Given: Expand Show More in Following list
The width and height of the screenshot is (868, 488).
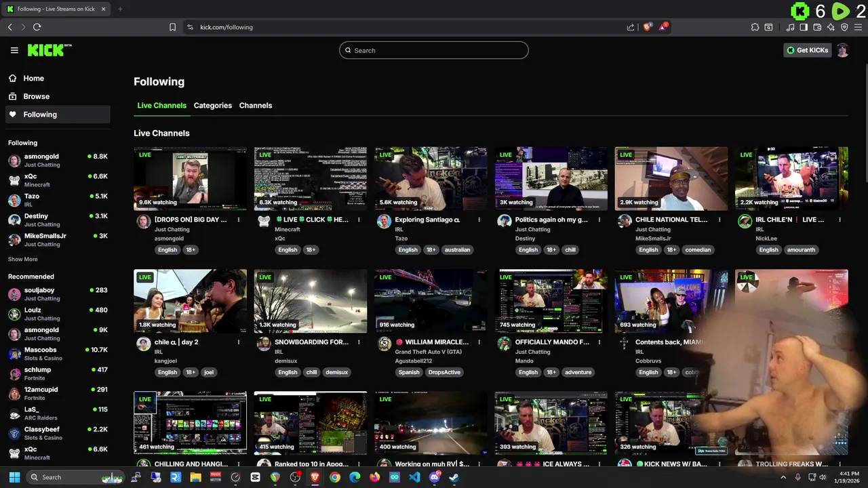Looking at the screenshot, I should click(x=23, y=260).
